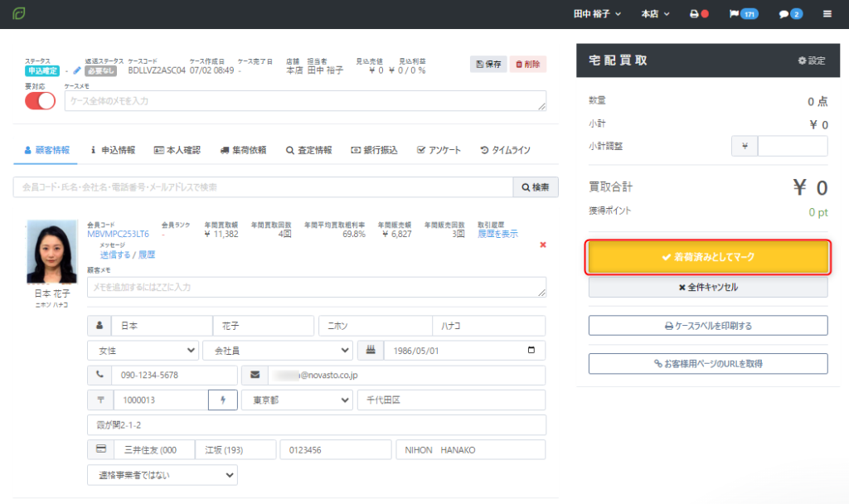The image size is (849, 504).
Task: Click the 履歴を表示 link
Action: tap(497, 235)
